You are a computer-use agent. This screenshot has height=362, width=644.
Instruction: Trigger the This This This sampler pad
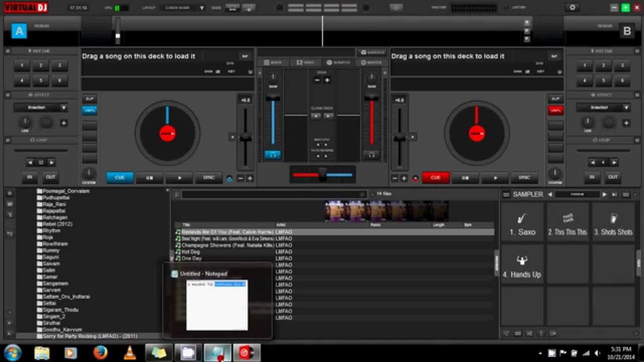pos(568,222)
